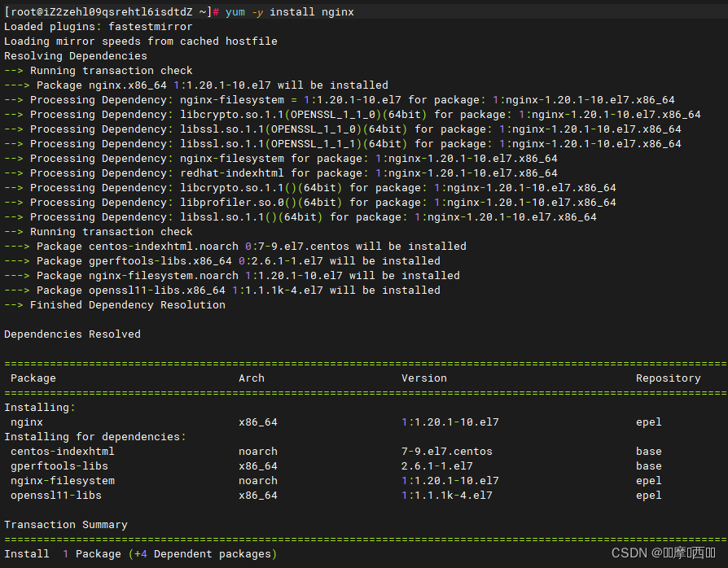Viewport: 728px width, 568px height.
Task: Click 'nginx-filesystem' in the package table
Action: 63,481
